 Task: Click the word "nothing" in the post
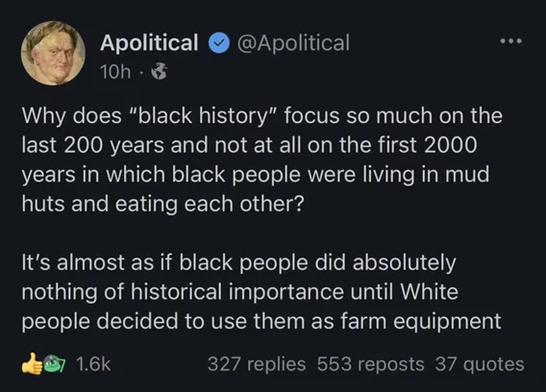pyautogui.click(x=59, y=292)
